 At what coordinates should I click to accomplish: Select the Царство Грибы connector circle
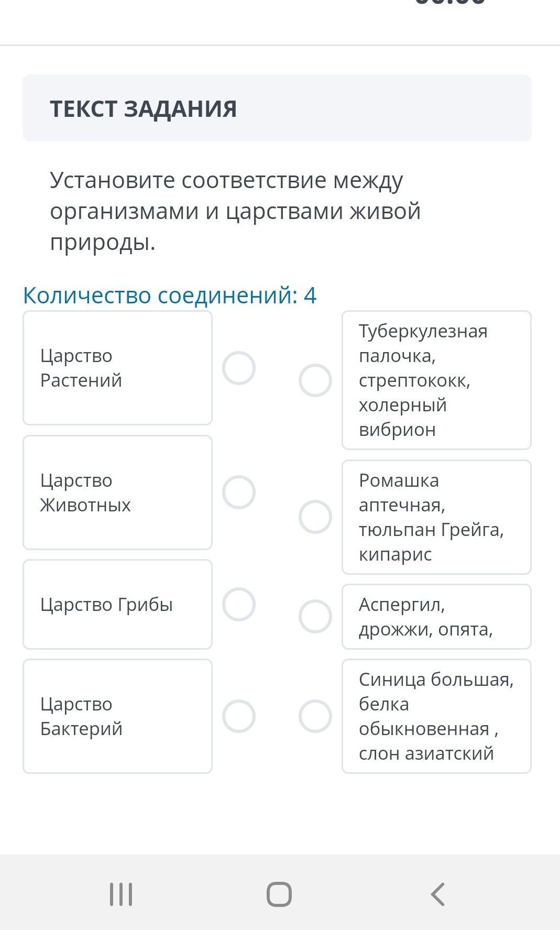click(239, 604)
